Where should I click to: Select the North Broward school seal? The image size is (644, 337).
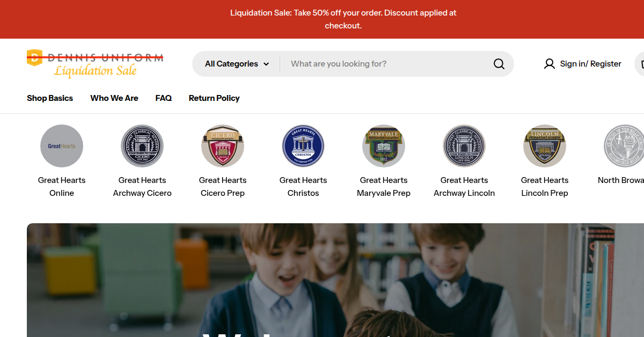click(624, 146)
